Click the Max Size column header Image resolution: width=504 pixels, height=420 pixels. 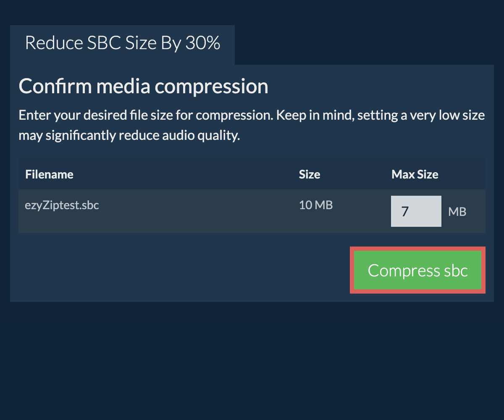(x=415, y=174)
